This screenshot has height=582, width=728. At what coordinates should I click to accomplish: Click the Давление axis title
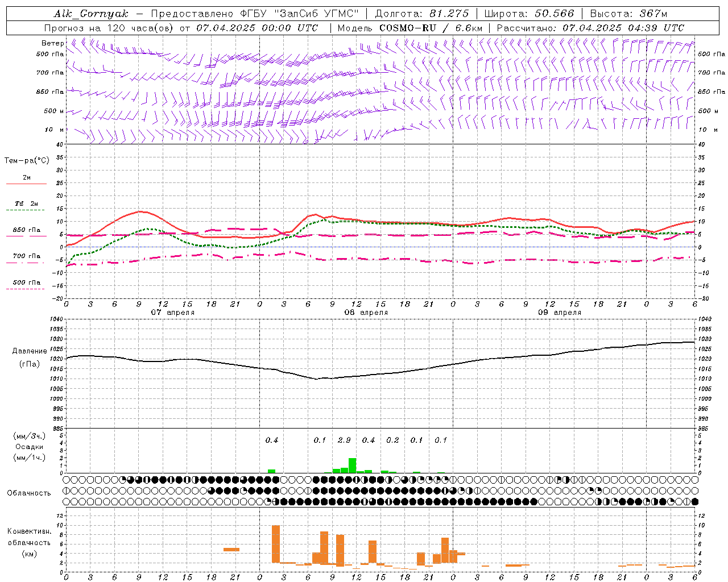click(x=30, y=351)
